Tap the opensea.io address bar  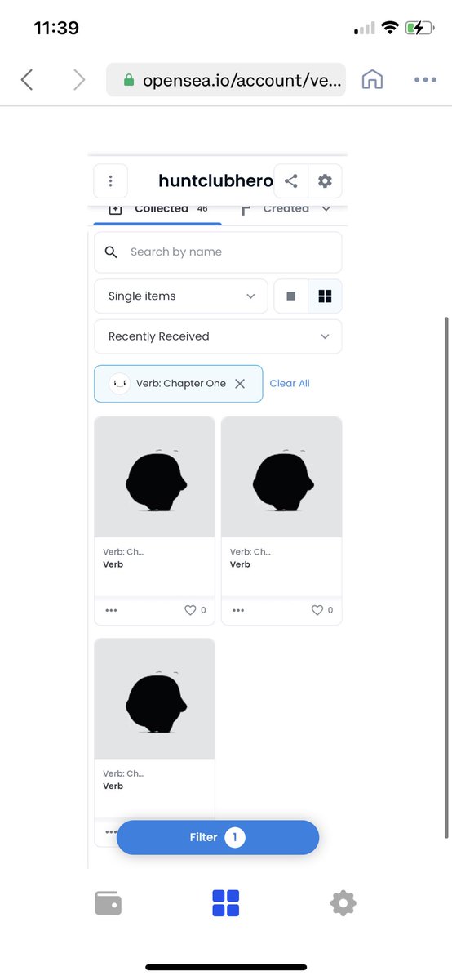[x=226, y=80]
